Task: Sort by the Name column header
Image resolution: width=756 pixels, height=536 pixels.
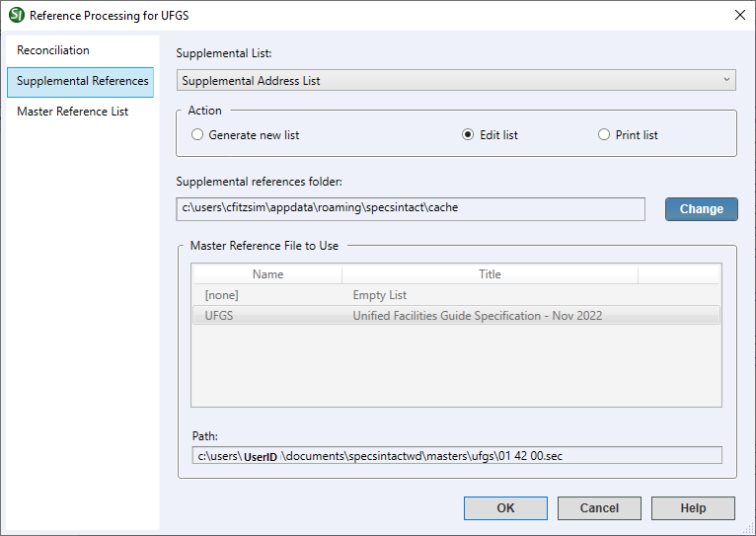Action: point(268,274)
